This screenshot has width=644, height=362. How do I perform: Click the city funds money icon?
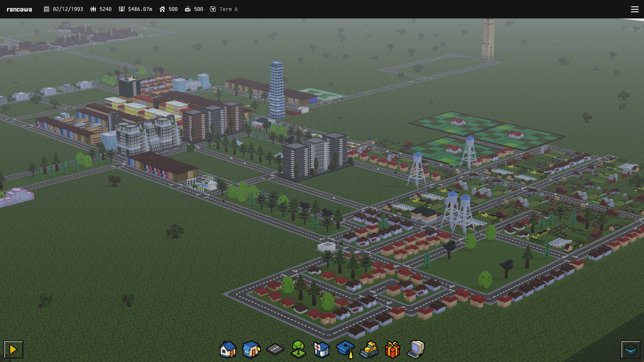point(122,9)
